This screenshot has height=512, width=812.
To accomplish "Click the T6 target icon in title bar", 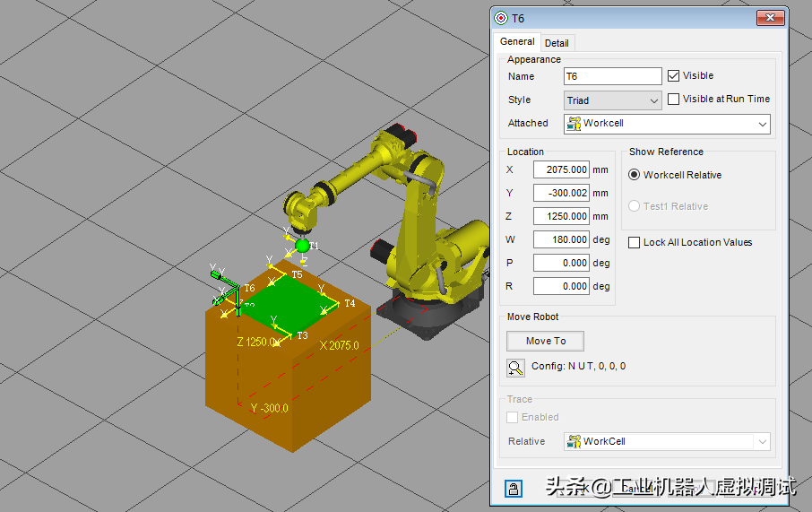I will click(502, 18).
